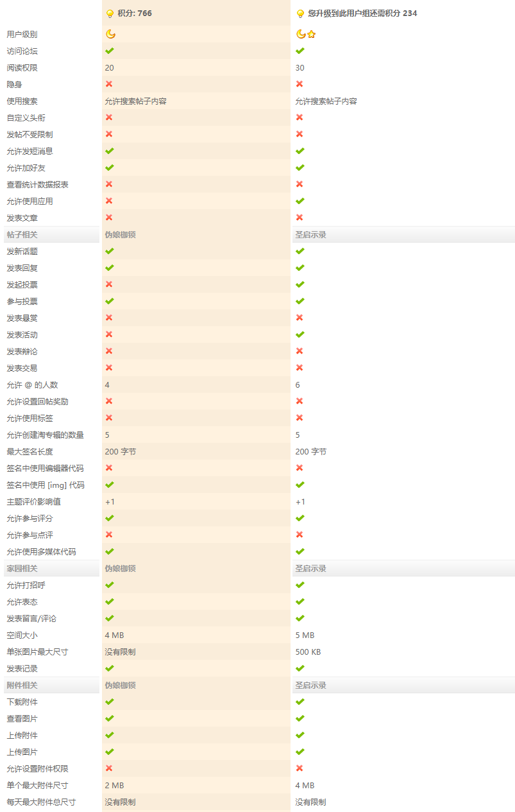Click 单个最大附件尺寸 value 2 MB

115,785
